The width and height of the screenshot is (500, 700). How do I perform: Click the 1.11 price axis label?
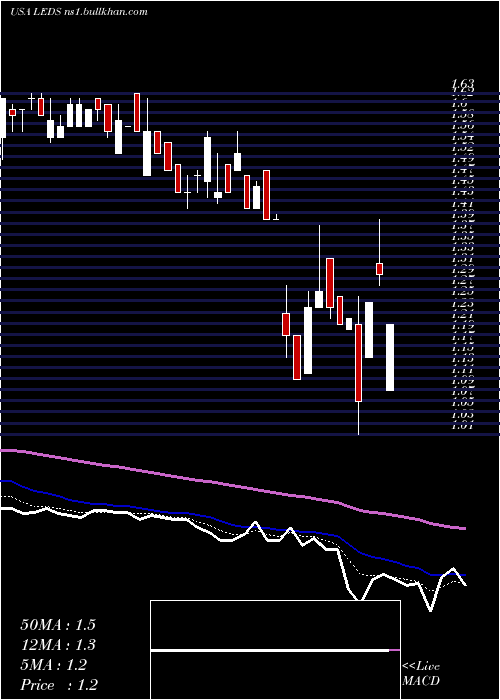coord(462,371)
